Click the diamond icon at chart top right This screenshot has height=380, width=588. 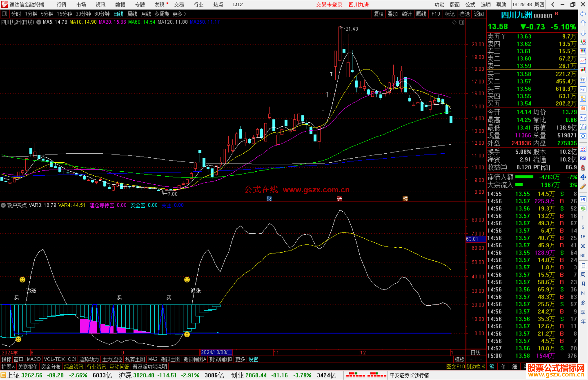click(x=454, y=22)
